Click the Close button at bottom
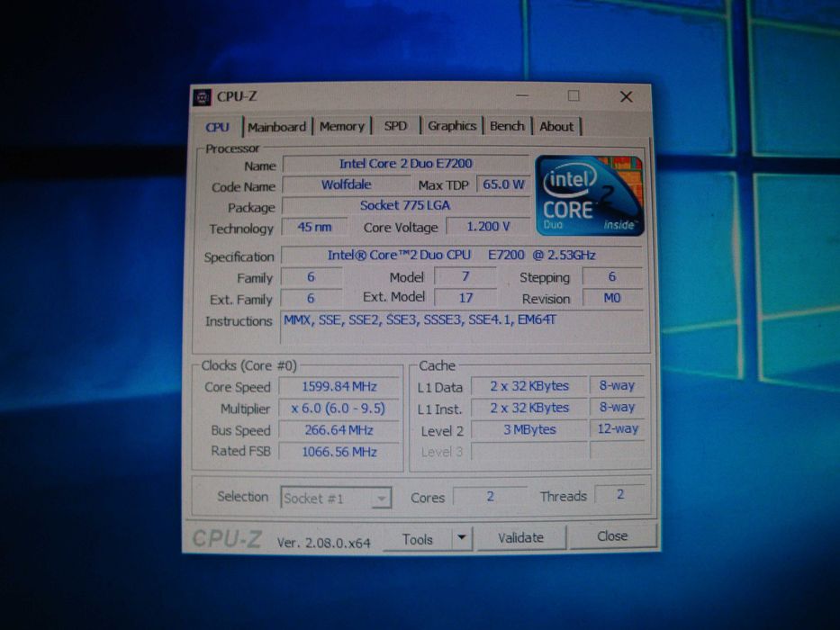The image size is (840, 630). pyautogui.click(x=612, y=535)
